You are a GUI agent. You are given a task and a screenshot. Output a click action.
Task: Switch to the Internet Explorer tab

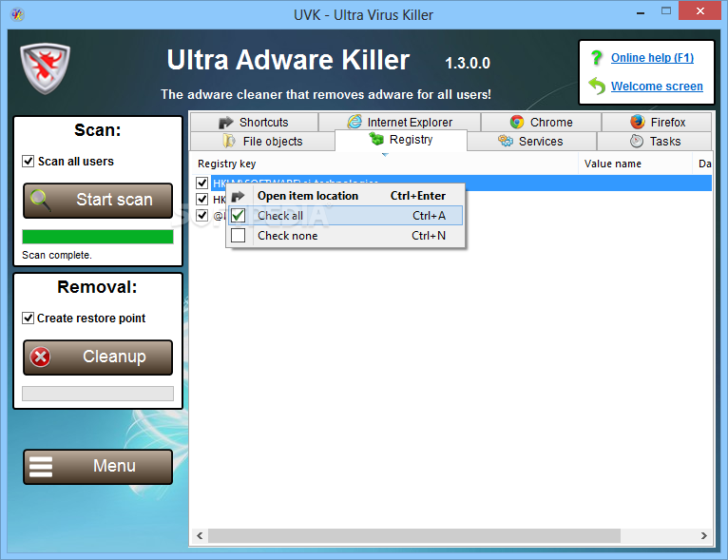[400, 122]
